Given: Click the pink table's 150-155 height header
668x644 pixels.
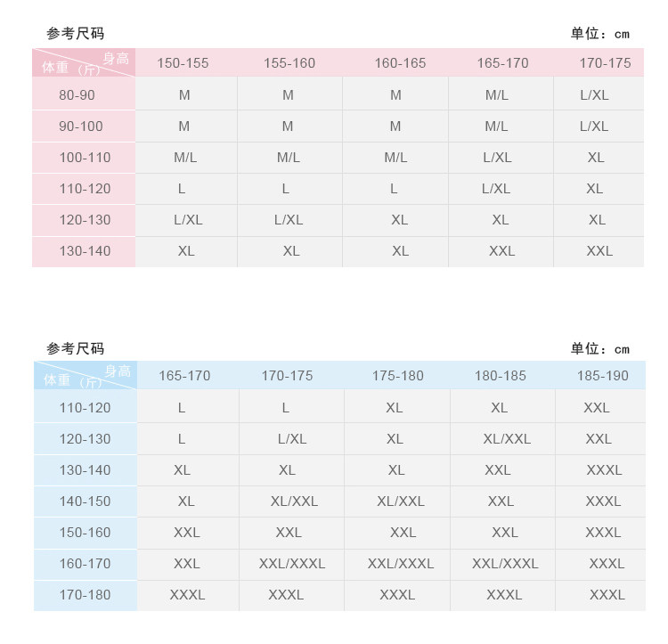Looking at the screenshot, I should (183, 63).
